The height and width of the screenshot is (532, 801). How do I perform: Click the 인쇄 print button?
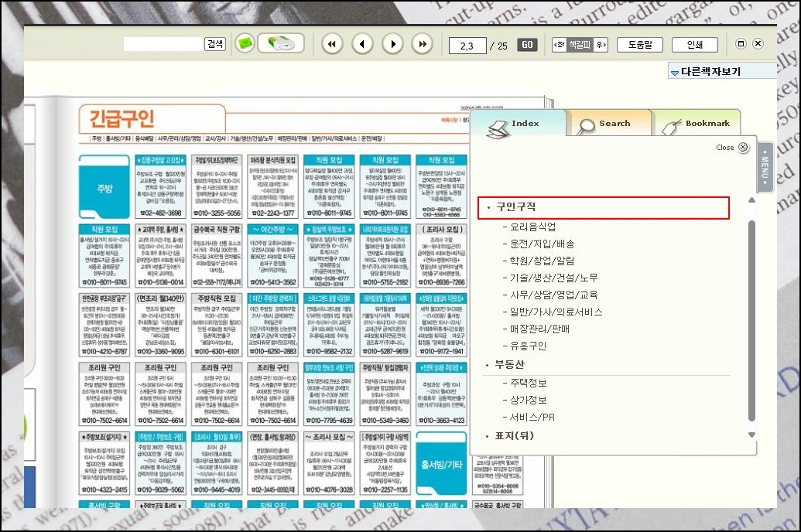[694, 45]
